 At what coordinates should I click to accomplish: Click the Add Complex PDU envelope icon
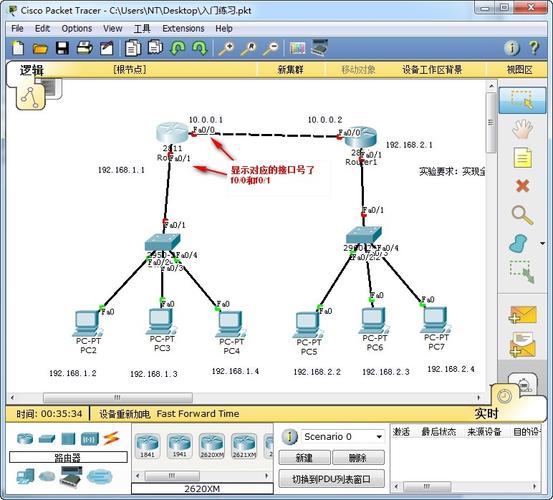[523, 344]
